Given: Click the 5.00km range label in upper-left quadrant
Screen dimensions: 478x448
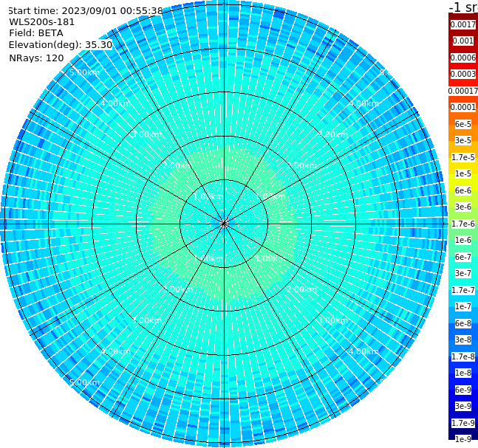Looking at the screenshot, I should pos(85,72).
